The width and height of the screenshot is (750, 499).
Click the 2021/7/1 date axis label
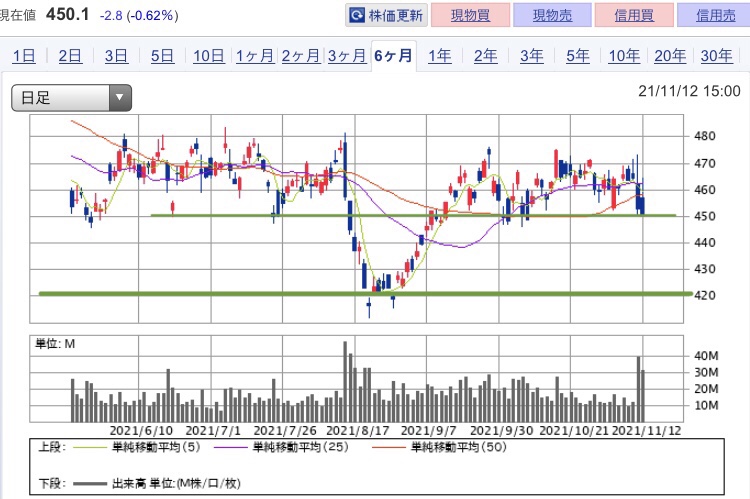[x=213, y=430]
